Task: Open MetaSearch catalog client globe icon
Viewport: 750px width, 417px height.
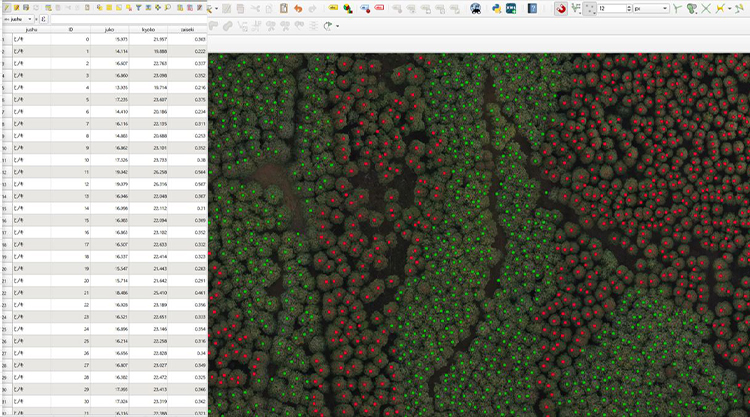Action: pos(475,8)
